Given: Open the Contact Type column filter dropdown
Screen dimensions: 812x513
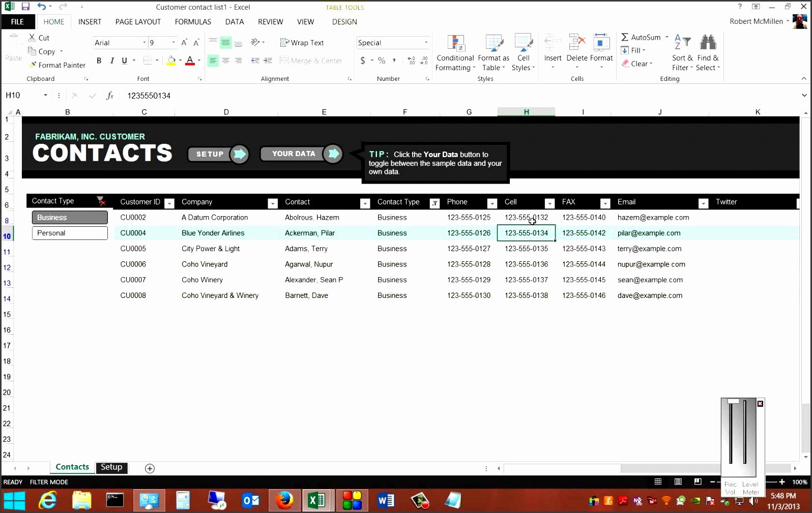Looking at the screenshot, I should click(x=434, y=203).
